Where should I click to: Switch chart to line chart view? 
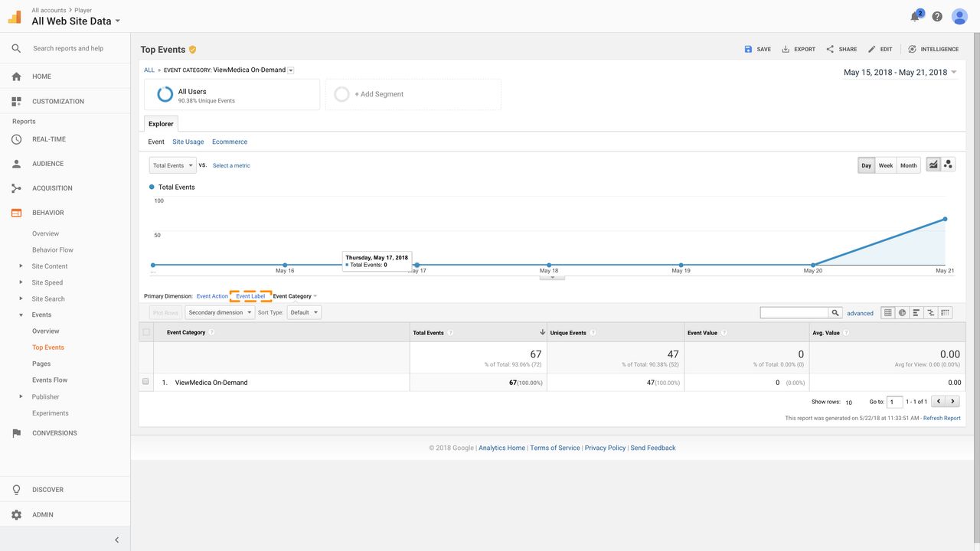[933, 165]
